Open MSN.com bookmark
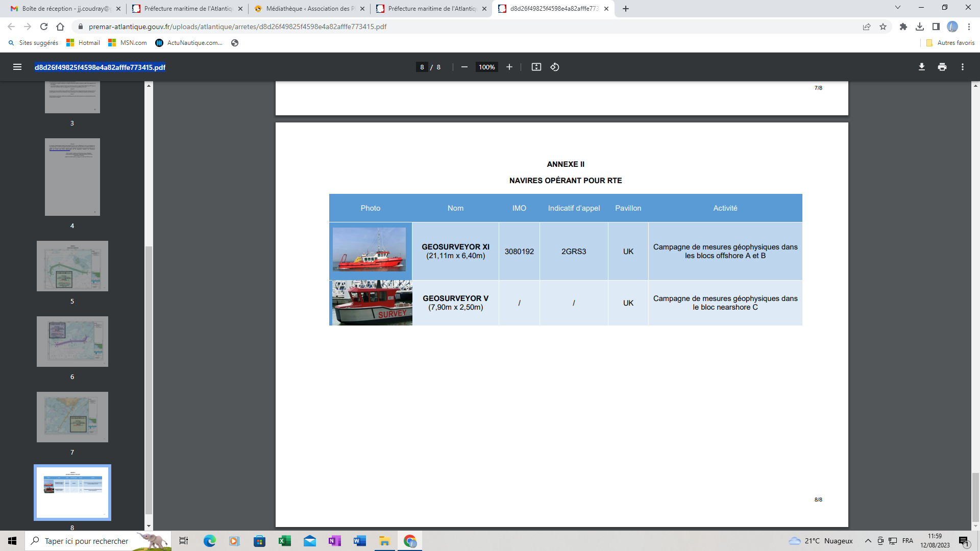Viewport: 980px width, 551px height. (x=128, y=43)
